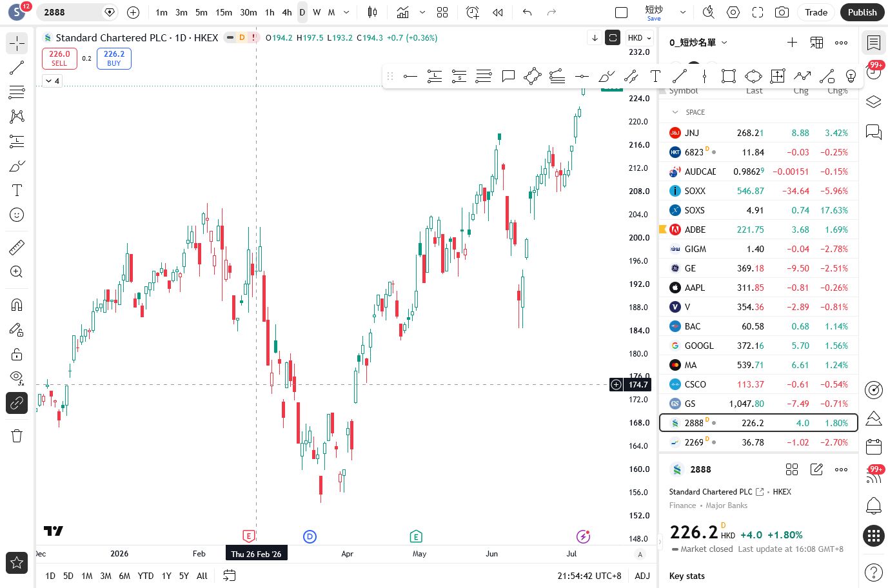This screenshot has height=588, width=888.
Task: Select the 1h timeframe
Action: coord(270,12)
